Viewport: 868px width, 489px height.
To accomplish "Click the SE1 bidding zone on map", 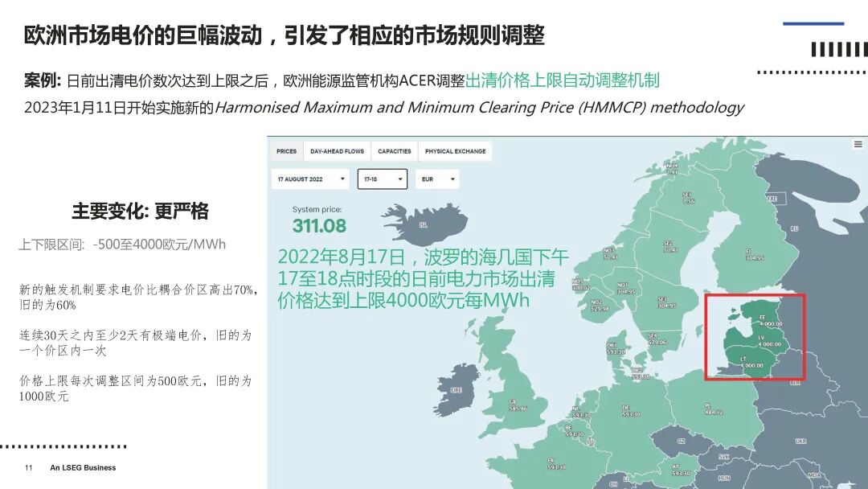I will coord(688,198).
